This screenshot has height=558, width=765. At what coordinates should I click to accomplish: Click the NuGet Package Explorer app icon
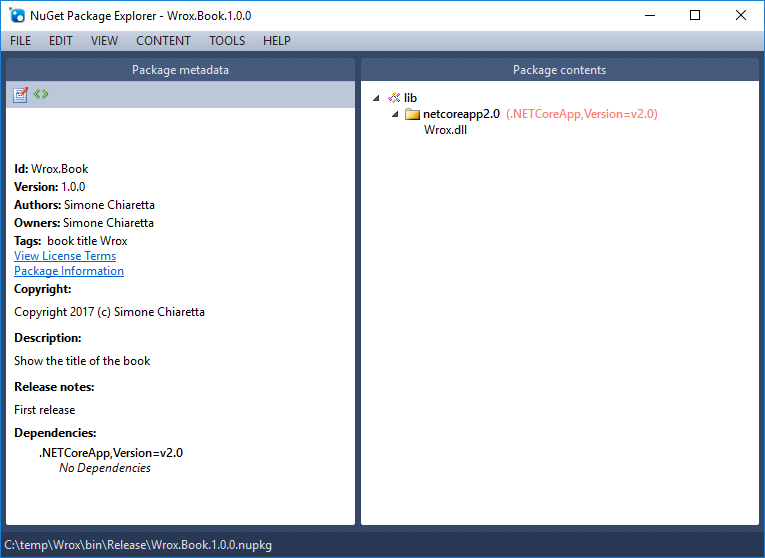coord(17,16)
